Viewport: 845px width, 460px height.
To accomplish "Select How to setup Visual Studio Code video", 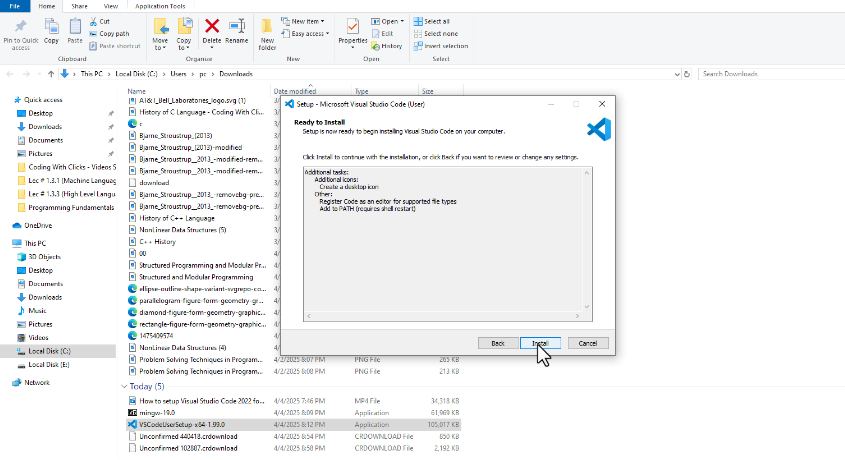I will [202, 401].
